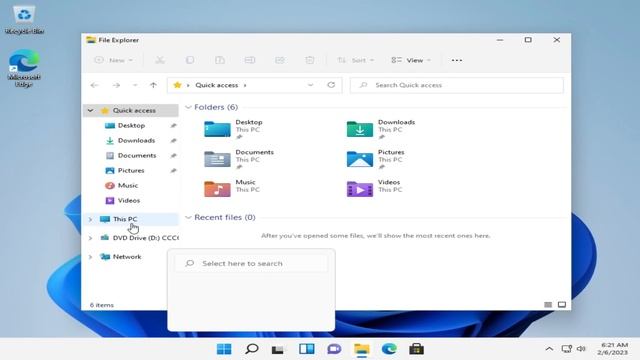Click Quick access in address bar
640x360 pixels.
pos(216,85)
